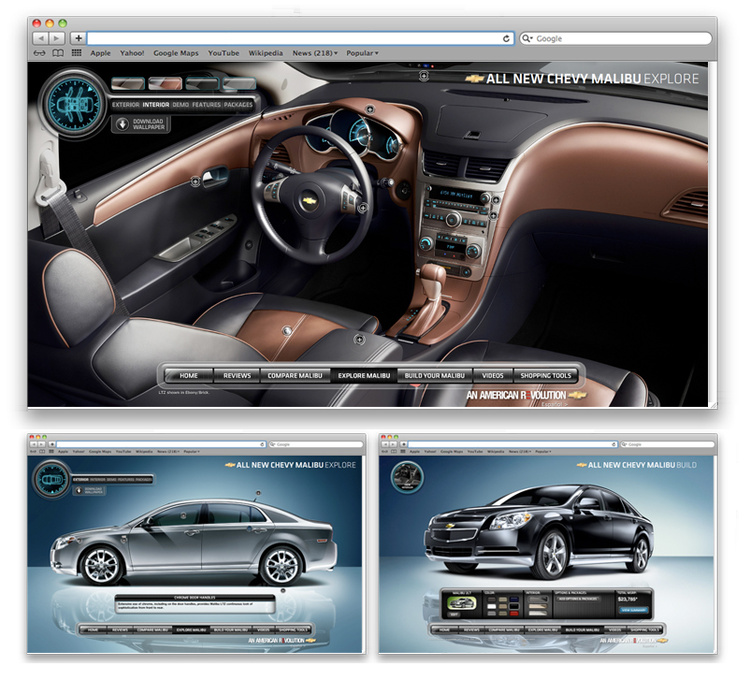Image resolution: width=750 pixels, height=682 pixels.
Task: Open the Google Maps bookmark in top window
Action: click(x=176, y=53)
